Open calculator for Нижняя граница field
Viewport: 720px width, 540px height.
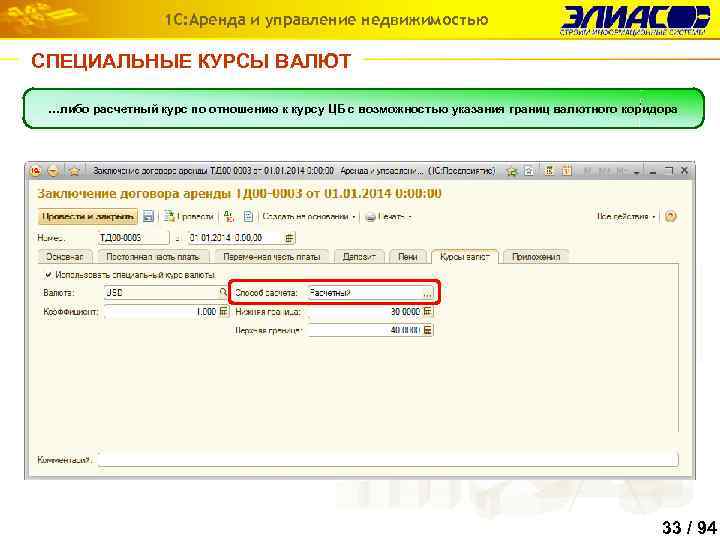click(428, 311)
